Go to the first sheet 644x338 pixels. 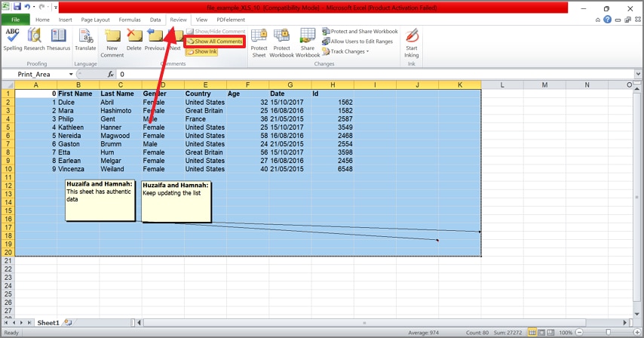[6, 323]
